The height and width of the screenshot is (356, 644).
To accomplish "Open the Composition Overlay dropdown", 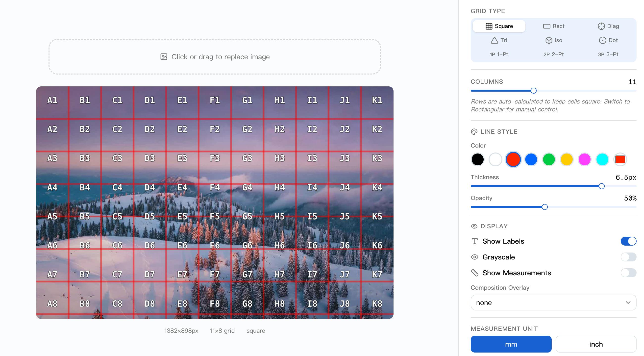I will [x=553, y=303].
